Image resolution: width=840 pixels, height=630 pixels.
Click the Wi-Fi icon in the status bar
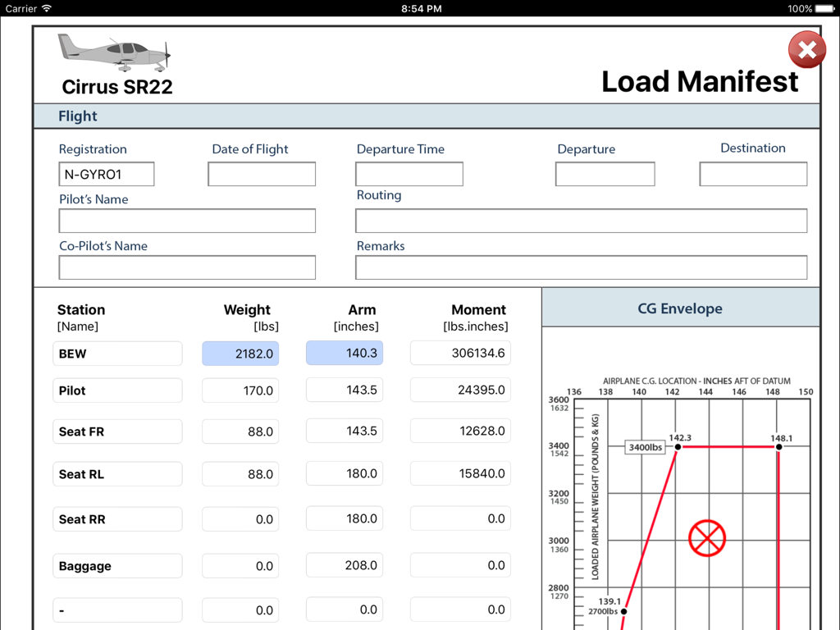click(x=47, y=8)
